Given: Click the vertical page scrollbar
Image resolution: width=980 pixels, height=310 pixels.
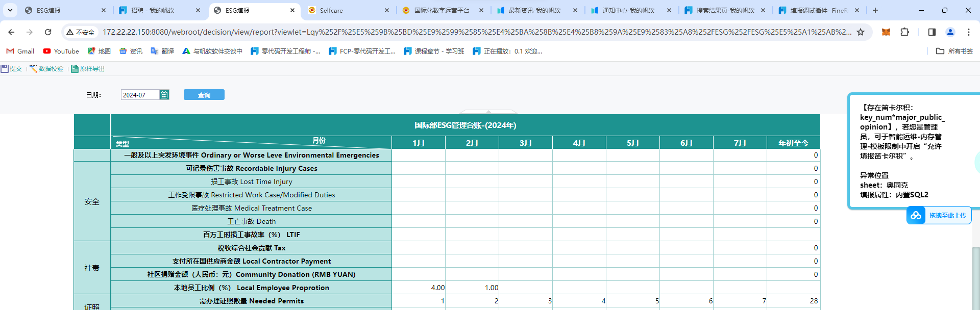Looking at the screenshot, I should pos(976,278).
